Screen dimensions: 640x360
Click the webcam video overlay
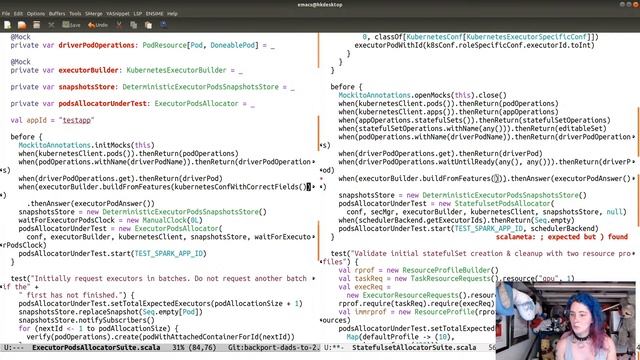(566, 321)
